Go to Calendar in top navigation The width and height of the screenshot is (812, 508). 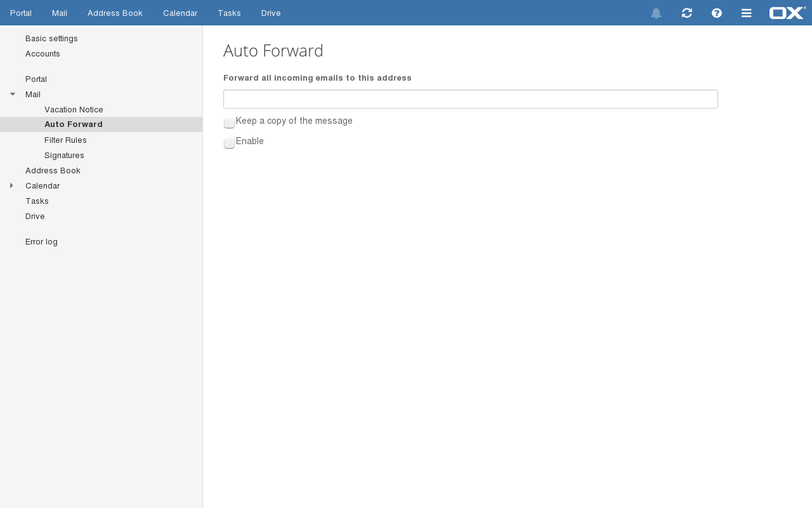[x=180, y=13]
